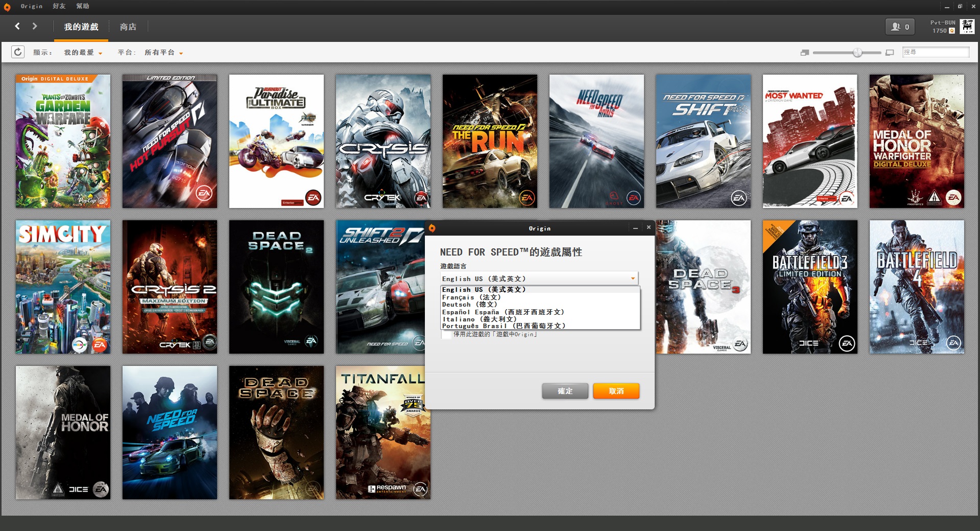The width and height of the screenshot is (980, 531).
Task: Confirm with the 確定 button
Action: [x=565, y=391]
